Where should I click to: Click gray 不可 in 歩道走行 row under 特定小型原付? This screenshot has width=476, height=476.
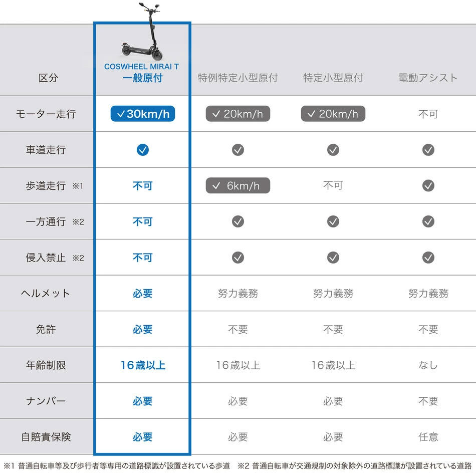pos(333,185)
